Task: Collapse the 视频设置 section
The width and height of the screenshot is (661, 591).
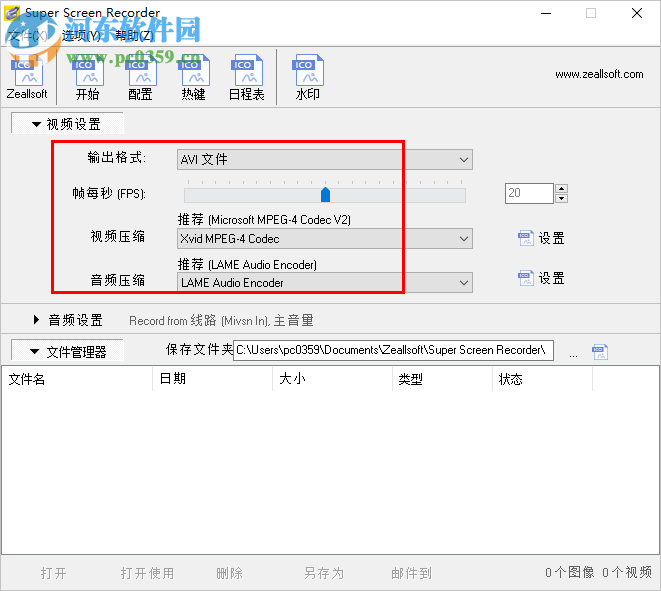Action: pos(67,124)
